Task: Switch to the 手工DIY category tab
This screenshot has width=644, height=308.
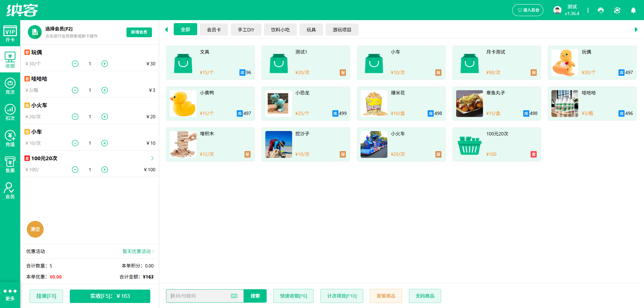Action: (246, 29)
